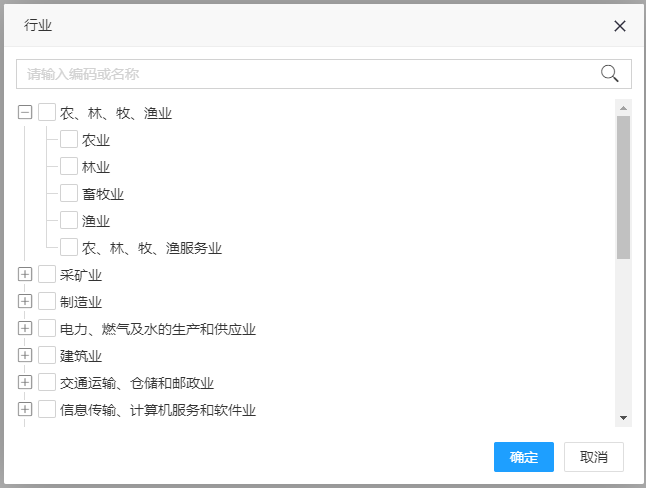Tick the 林业 checkbox
This screenshot has height=488, width=646.
click(69, 166)
